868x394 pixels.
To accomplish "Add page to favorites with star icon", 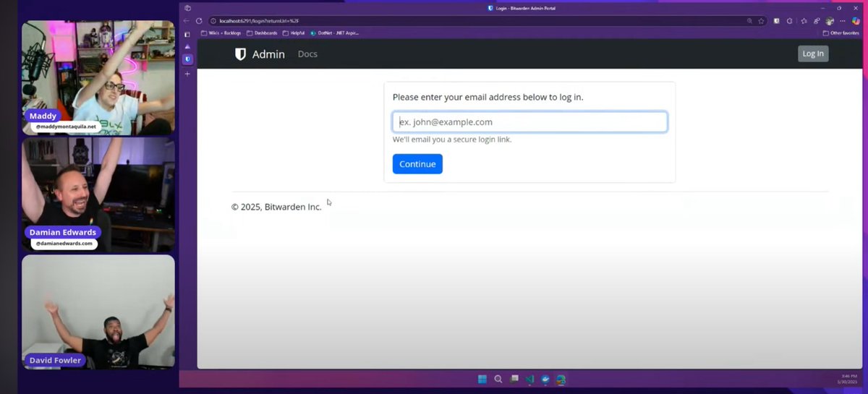I will (761, 21).
